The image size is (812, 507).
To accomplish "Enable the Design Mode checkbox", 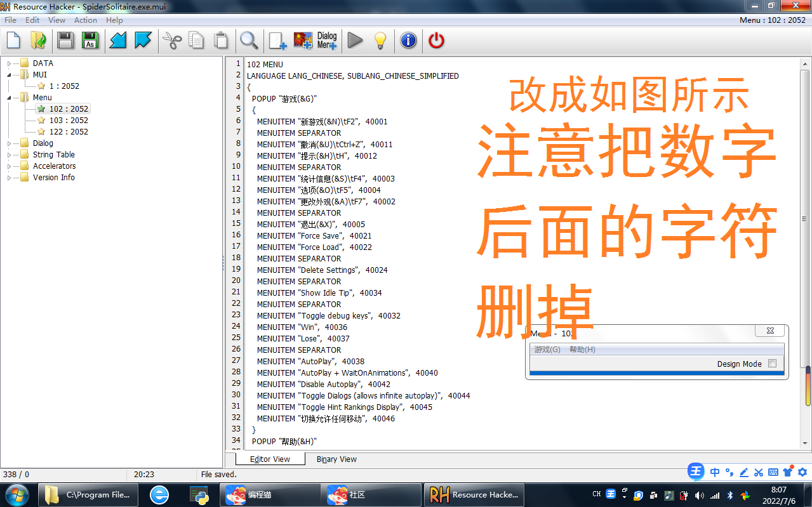I will (x=772, y=364).
